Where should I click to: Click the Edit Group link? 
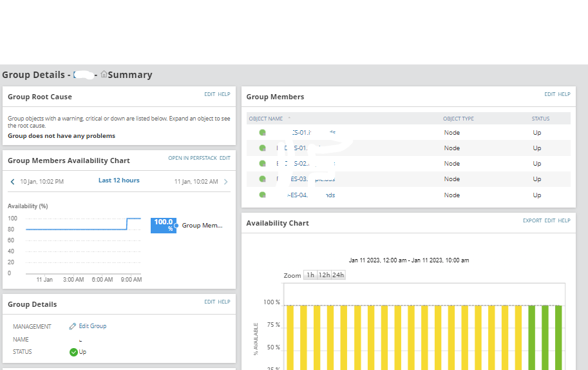pyautogui.click(x=92, y=326)
